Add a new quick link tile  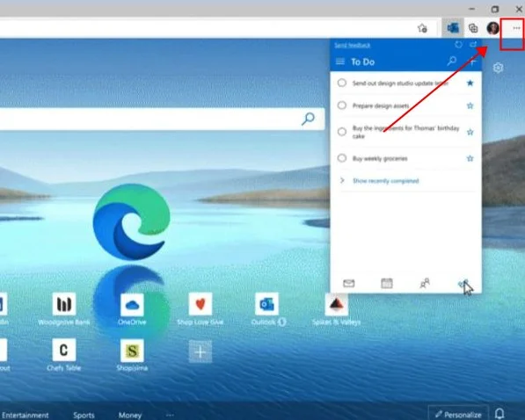point(201,351)
